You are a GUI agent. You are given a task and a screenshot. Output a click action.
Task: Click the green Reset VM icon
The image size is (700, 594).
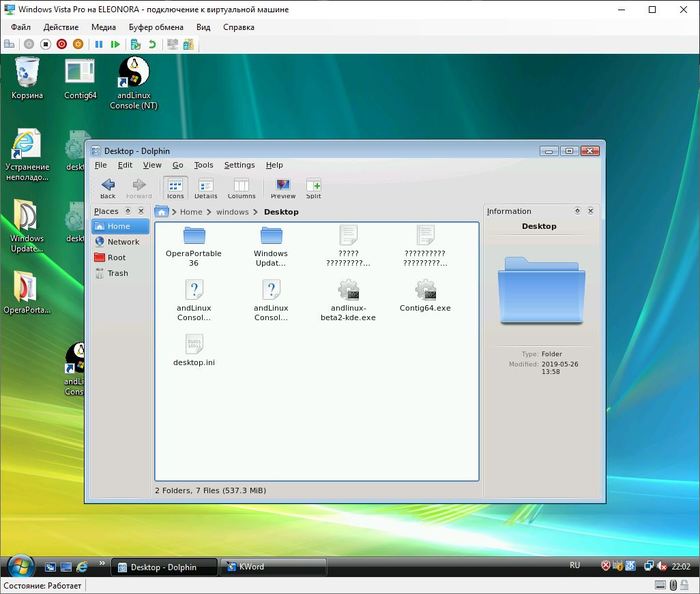115,44
